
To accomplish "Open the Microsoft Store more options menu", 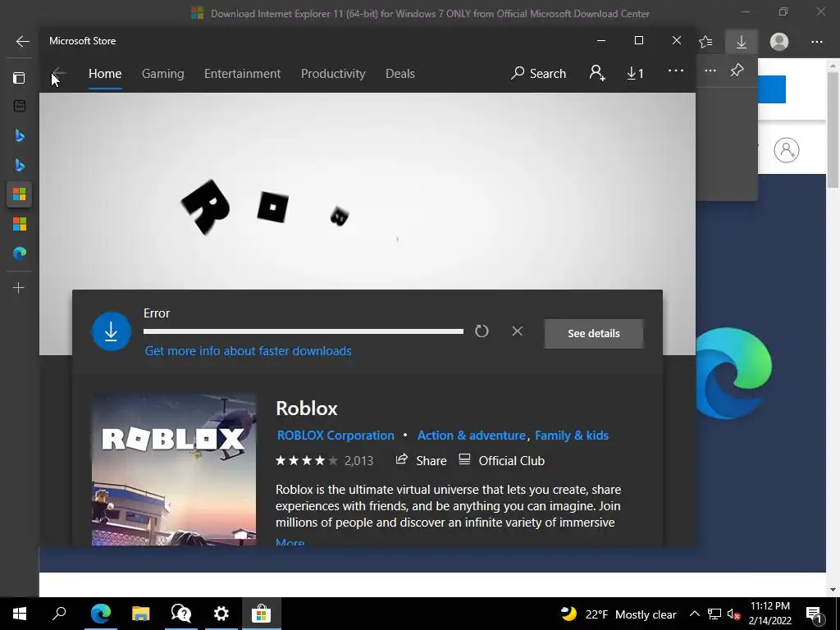I will coord(676,71).
